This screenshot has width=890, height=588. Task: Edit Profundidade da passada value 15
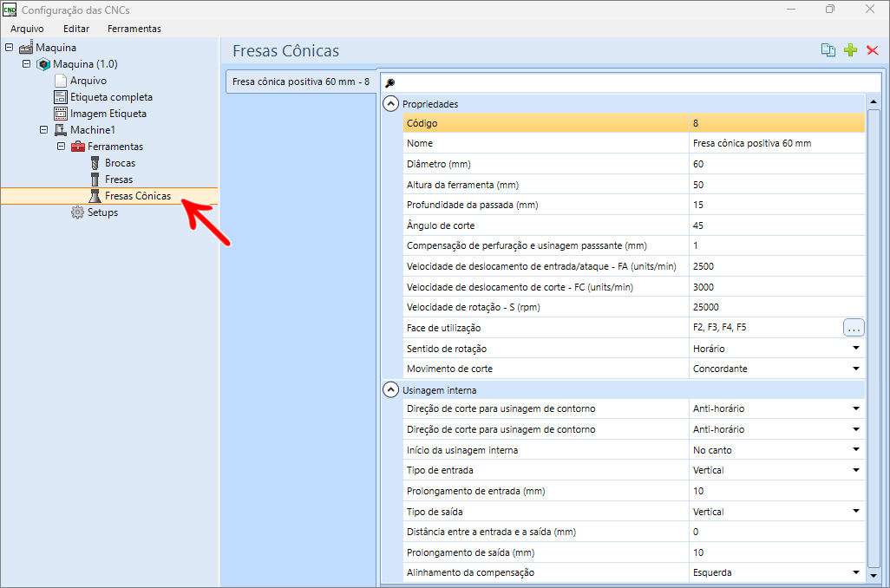tap(776, 205)
